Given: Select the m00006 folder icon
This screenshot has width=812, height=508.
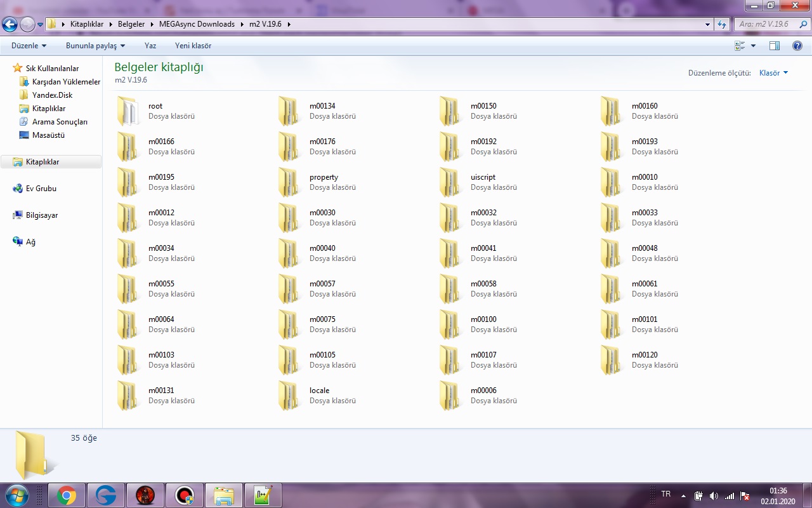Looking at the screenshot, I should click(450, 396).
